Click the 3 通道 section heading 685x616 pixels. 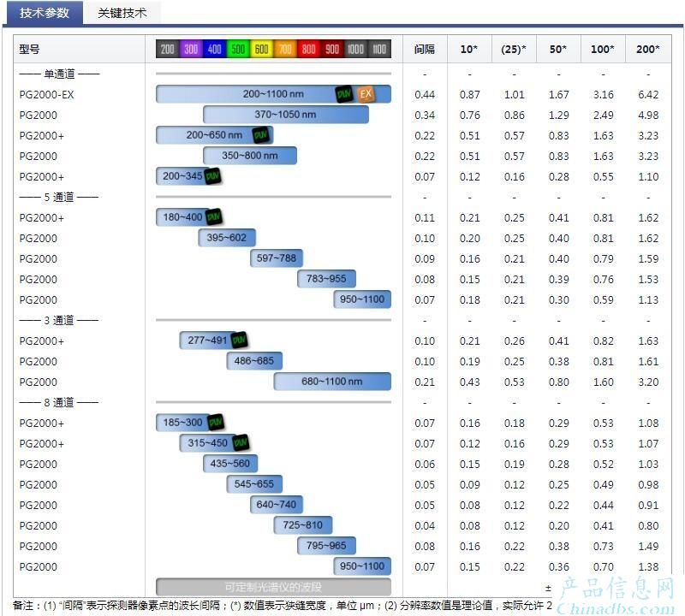click(59, 320)
